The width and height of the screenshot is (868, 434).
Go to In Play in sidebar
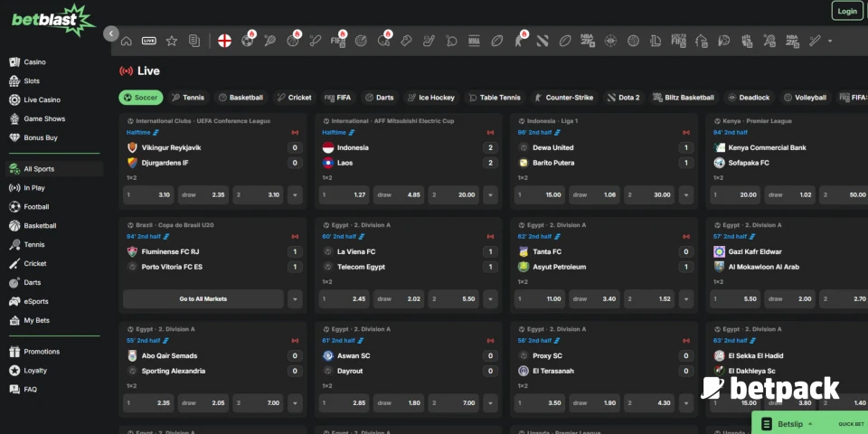(x=33, y=188)
